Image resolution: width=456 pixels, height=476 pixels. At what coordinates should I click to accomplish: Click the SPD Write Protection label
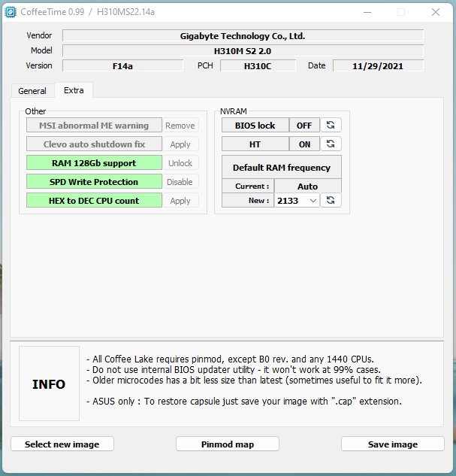pyautogui.click(x=94, y=182)
